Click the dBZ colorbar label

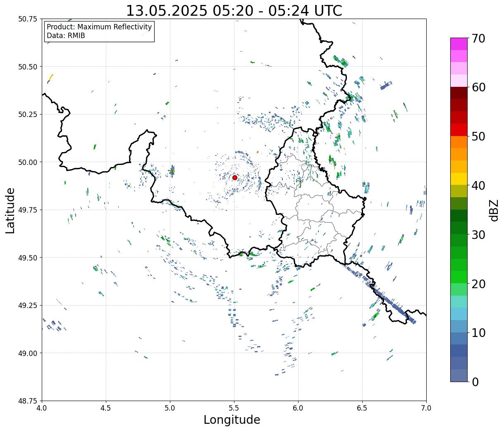coord(494,210)
